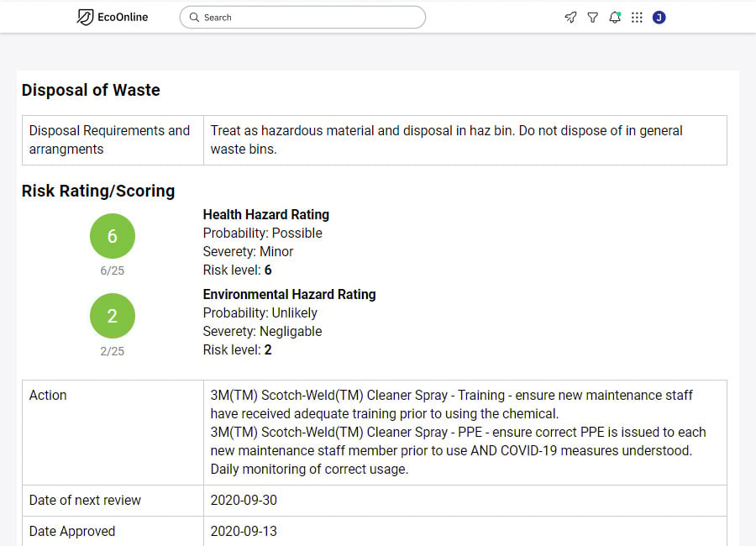This screenshot has width=756, height=546.
Task: Click 'Date Approved' label
Action: [x=72, y=531]
